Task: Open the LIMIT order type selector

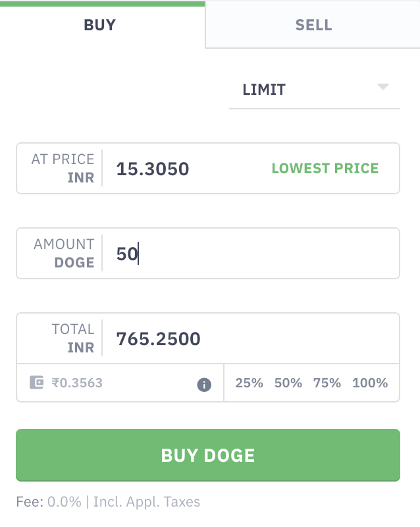Action: (313, 90)
